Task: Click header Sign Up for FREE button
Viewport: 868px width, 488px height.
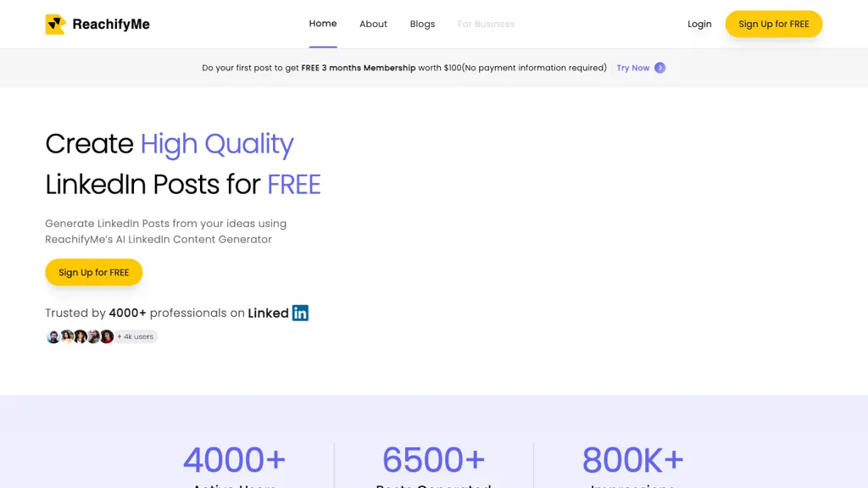Action: point(773,25)
